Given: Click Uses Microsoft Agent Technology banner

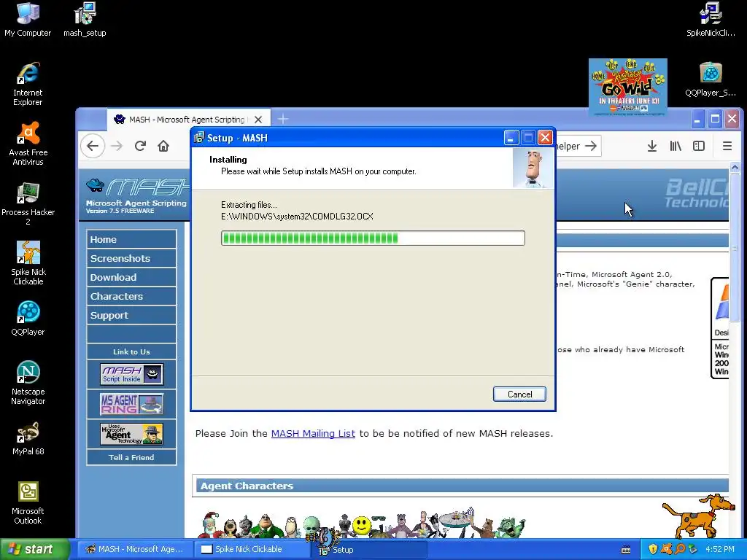Looking at the screenshot, I should pyautogui.click(x=131, y=434).
